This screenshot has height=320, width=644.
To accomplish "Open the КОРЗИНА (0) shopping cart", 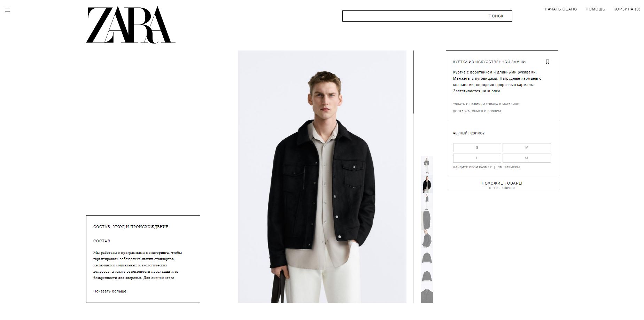I will click(x=627, y=9).
